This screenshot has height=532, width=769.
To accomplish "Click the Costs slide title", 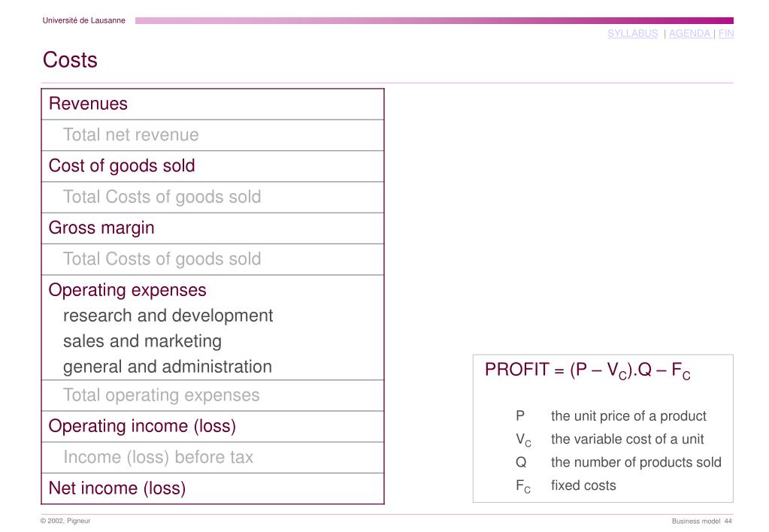I will (70, 60).
